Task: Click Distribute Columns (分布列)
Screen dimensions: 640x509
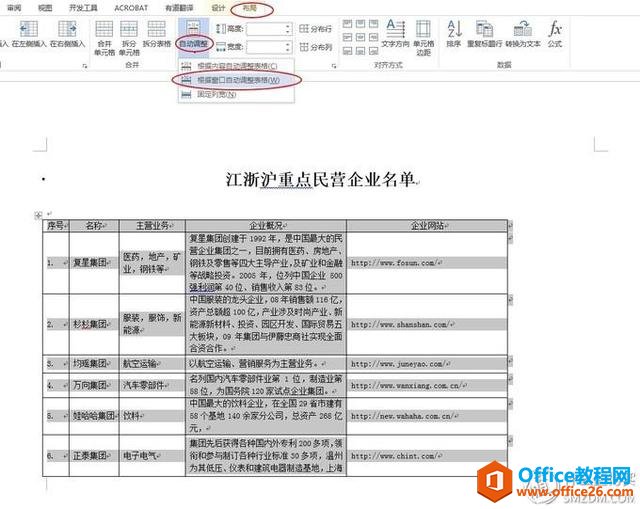Action: [x=316, y=47]
